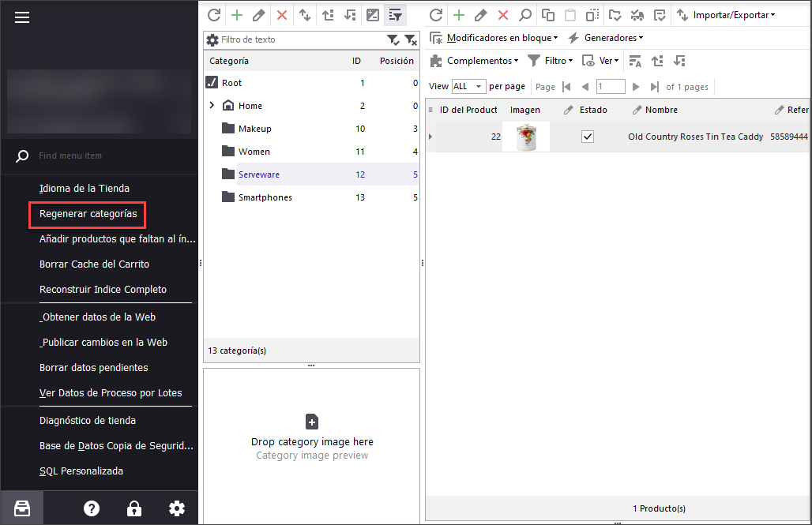Add a new category with green plus
The height and width of the screenshot is (525, 812).
[x=236, y=15]
